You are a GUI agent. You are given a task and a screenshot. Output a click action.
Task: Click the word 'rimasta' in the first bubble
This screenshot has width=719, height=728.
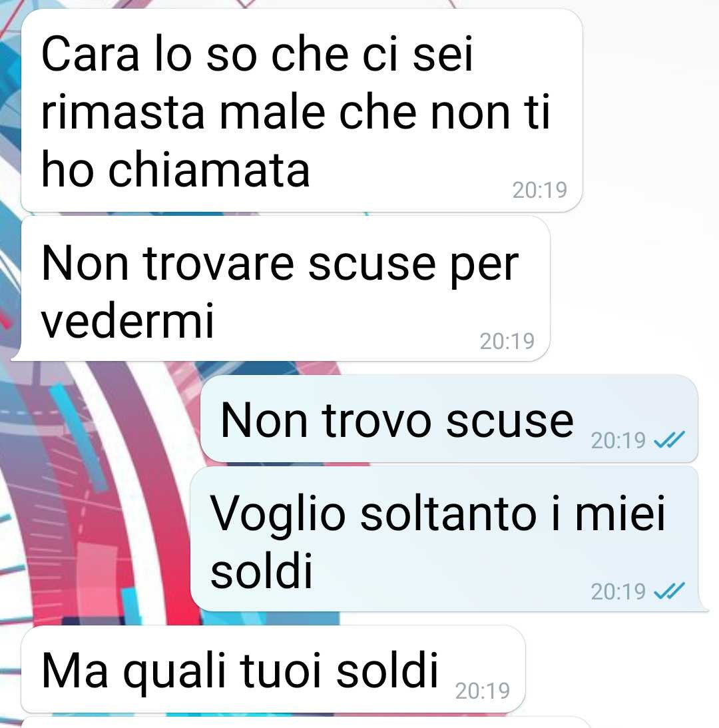(x=122, y=113)
